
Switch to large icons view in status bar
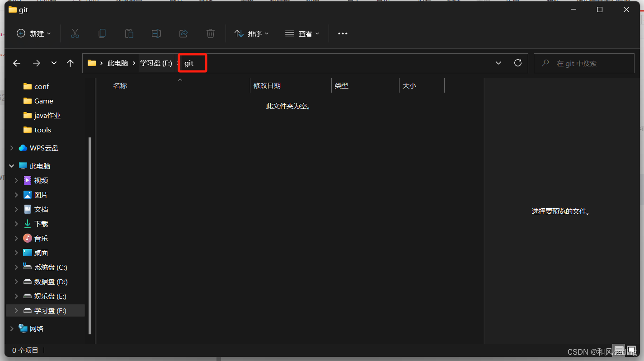631,350
